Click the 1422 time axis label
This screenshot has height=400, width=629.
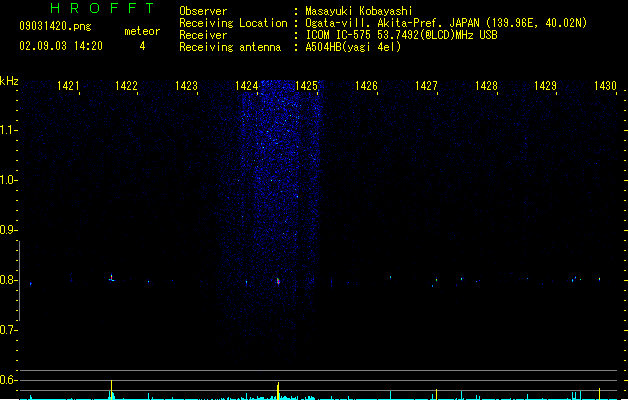[126, 86]
